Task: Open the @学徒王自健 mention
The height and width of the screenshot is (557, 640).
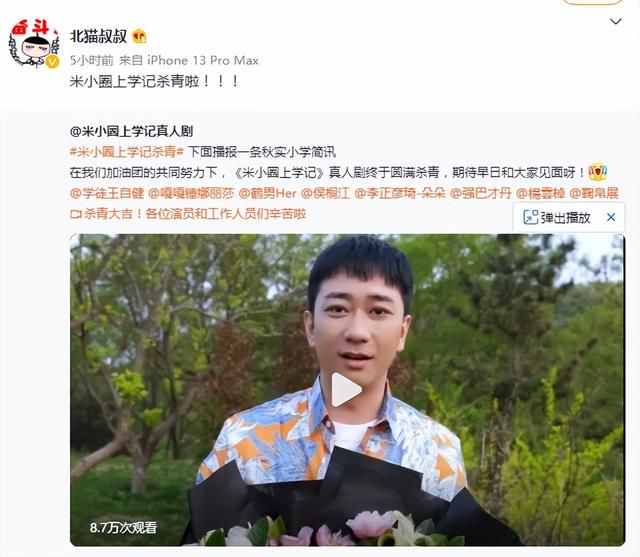Action: click(x=107, y=193)
